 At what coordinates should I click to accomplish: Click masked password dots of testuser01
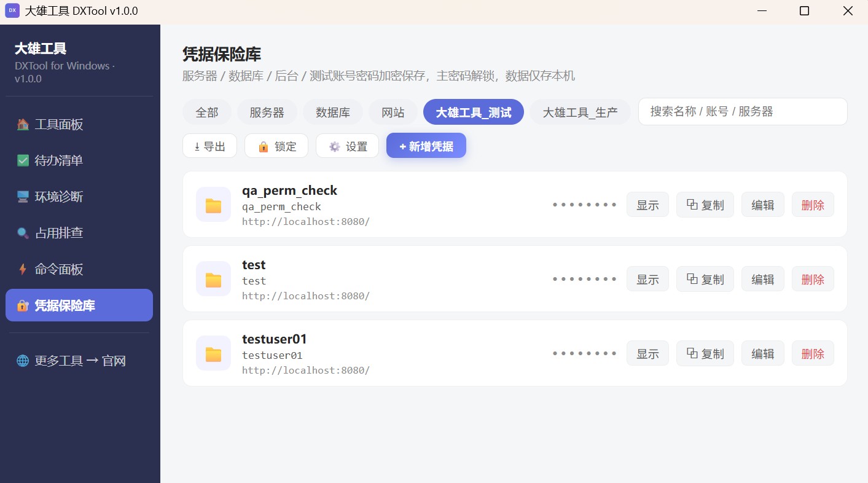584,353
